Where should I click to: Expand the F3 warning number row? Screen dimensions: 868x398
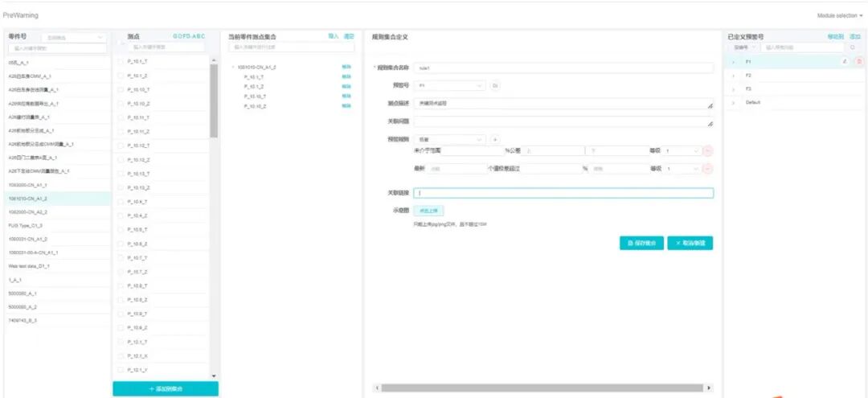pos(734,89)
